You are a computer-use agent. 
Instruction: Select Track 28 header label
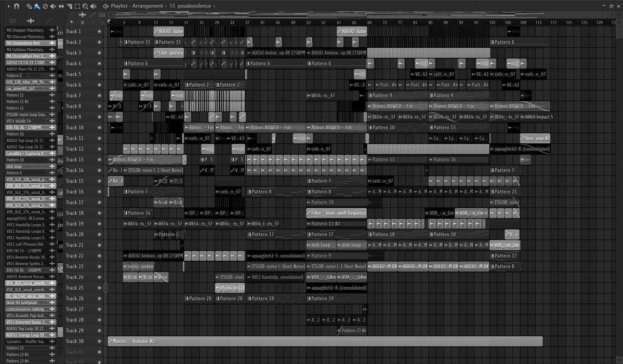pyautogui.click(x=75, y=320)
